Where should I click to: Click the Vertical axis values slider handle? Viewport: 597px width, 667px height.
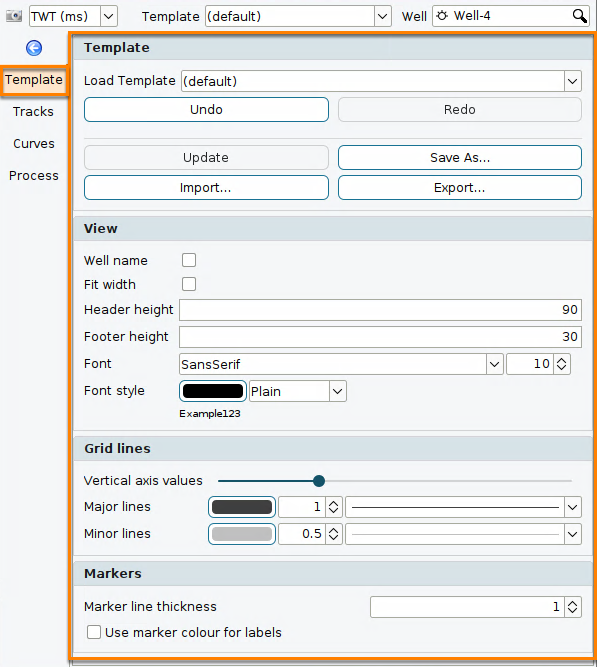pyautogui.click(x=319, y=481)
